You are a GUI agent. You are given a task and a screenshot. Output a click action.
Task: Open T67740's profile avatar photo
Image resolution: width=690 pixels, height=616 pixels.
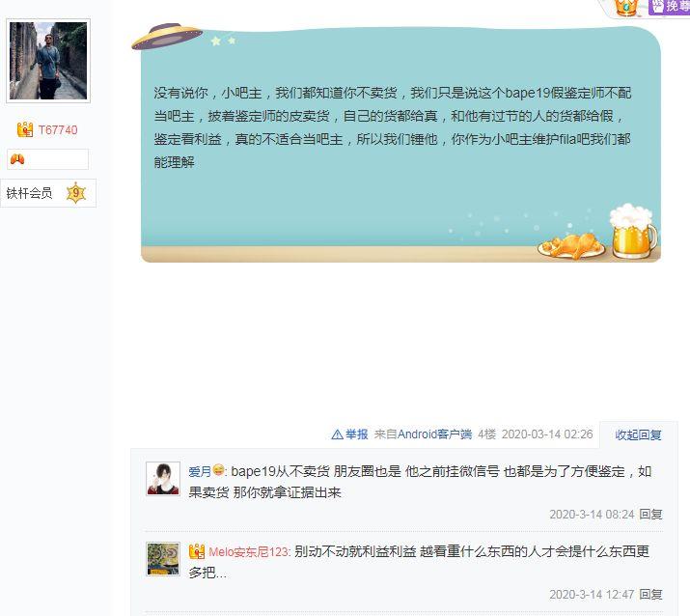coord(48,61)
